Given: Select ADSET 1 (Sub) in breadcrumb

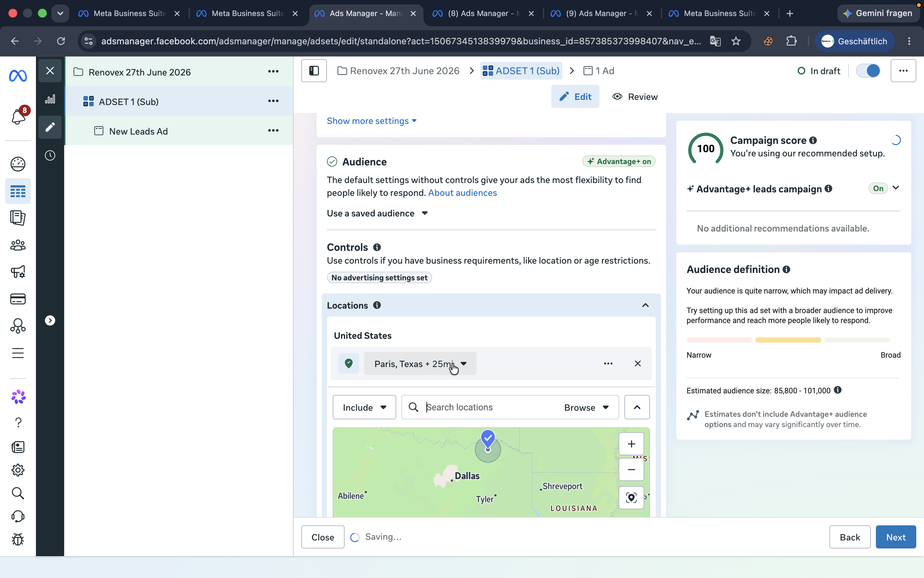Looking at the screenshot, I should coord(521,71).
